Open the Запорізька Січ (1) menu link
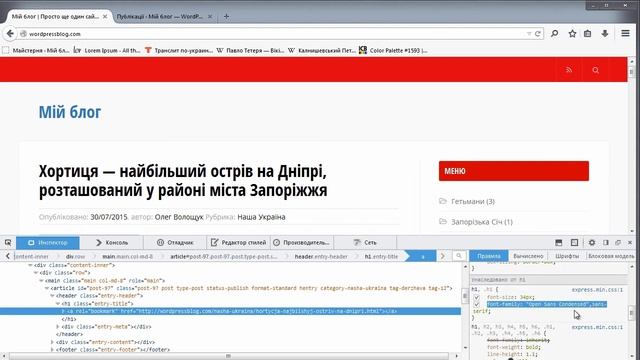The height and width of the screenshot is (360, 640). tap(482, 222)
